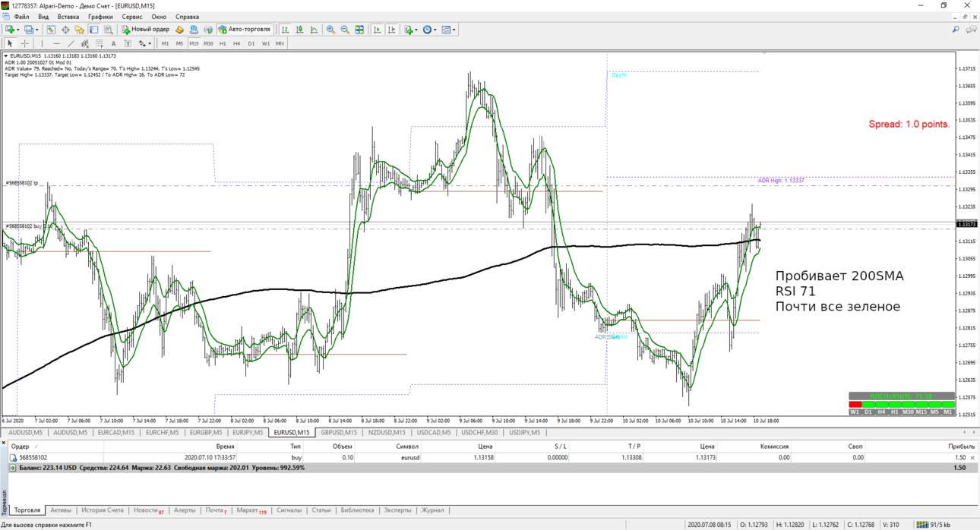The width and height of the screenshot is (980, 530).
Task: Toggle Авто-торговля auto-trading
Action: [245, 30]
